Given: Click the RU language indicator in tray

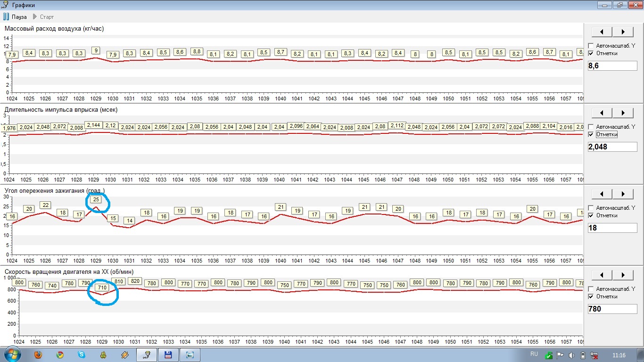Looking at the screenshot, I should (x=534, y=354).
